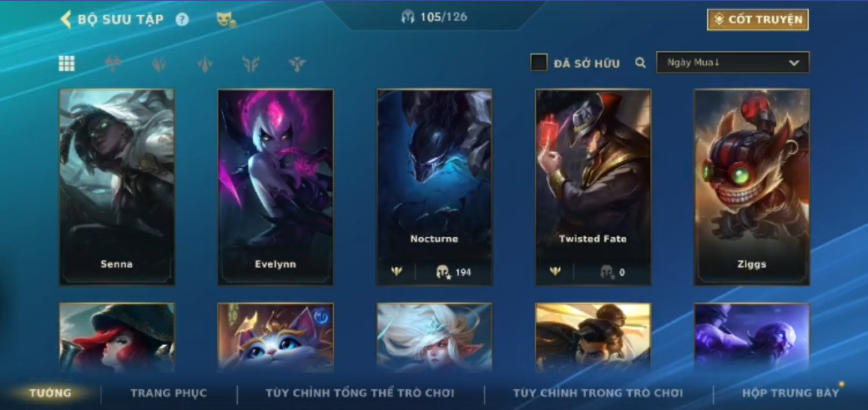This screenshot has width=868, height=410.
Task: Select the fourth role filter icon
Action: click(250, 64)
